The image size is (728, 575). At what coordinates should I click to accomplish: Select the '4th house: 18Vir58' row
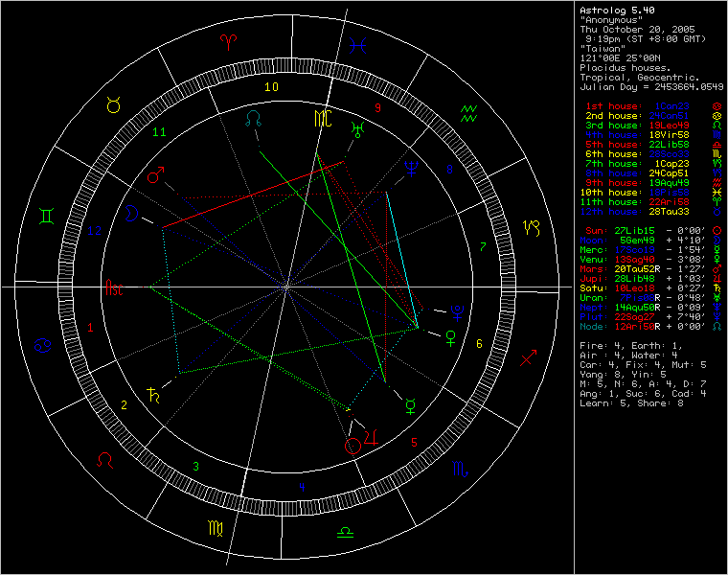click(x=651, y=135)
